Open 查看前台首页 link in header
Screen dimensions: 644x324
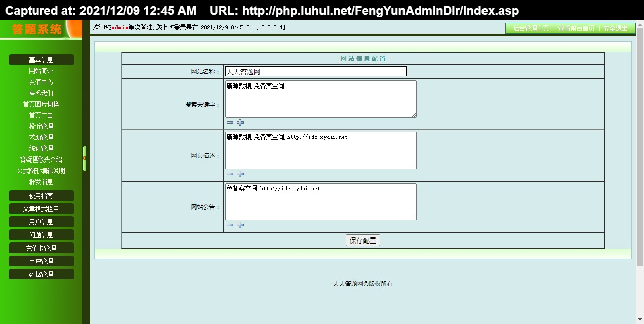576,29
